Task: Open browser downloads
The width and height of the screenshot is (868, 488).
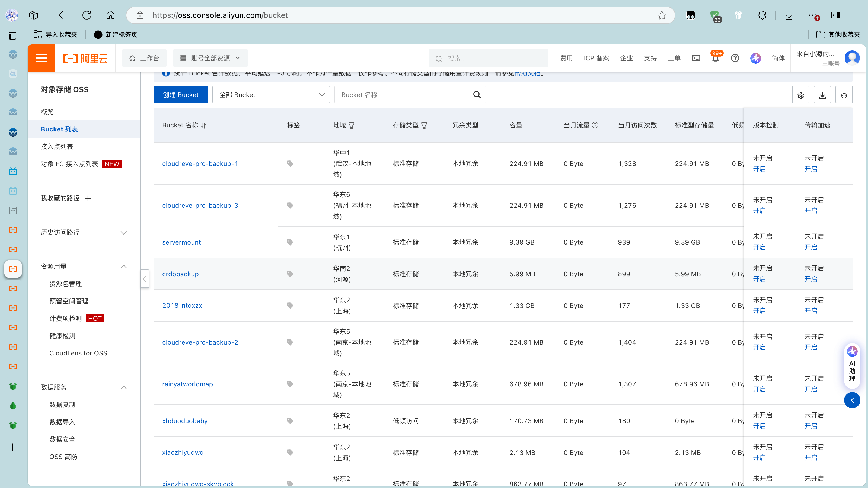Action: click(789, 15)
